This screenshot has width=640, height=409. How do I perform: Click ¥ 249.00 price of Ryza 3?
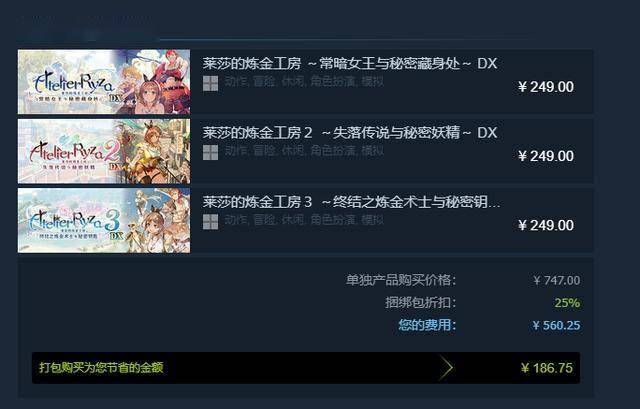(x=546, y=225)
